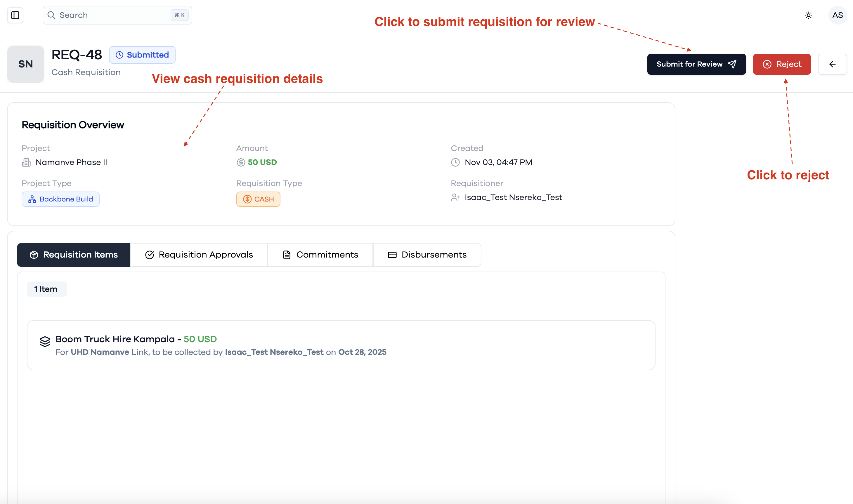
Task: Click requisitioner Isaac_Test Nsereko_Test in overview
Action: click(x=513, y=197)
